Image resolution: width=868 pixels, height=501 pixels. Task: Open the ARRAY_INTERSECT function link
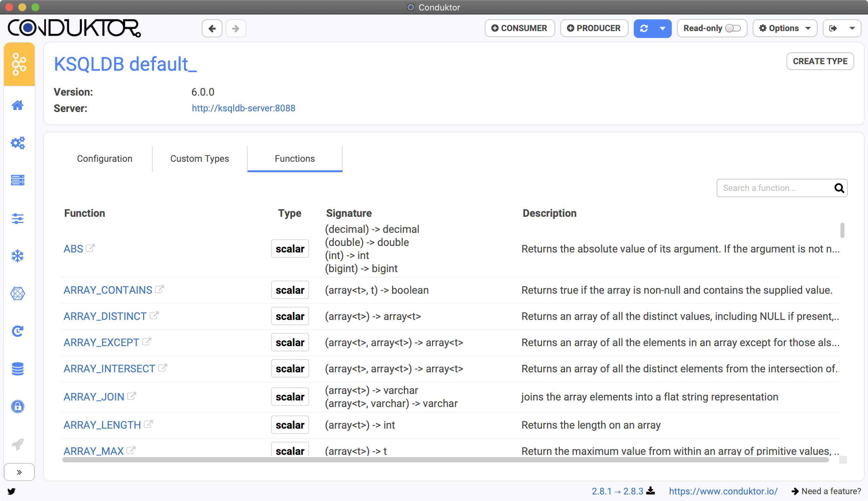tap(109, 368)
